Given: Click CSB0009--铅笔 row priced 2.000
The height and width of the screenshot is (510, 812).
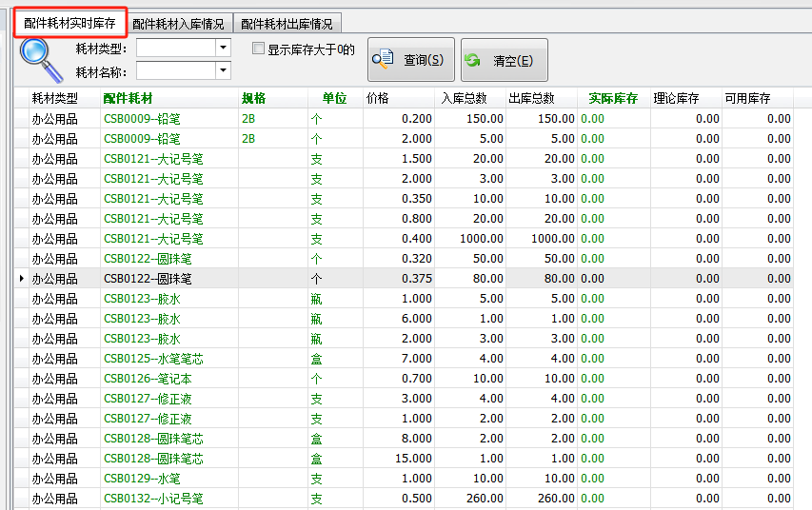Looking at the screenshot, I should [404, 139].
